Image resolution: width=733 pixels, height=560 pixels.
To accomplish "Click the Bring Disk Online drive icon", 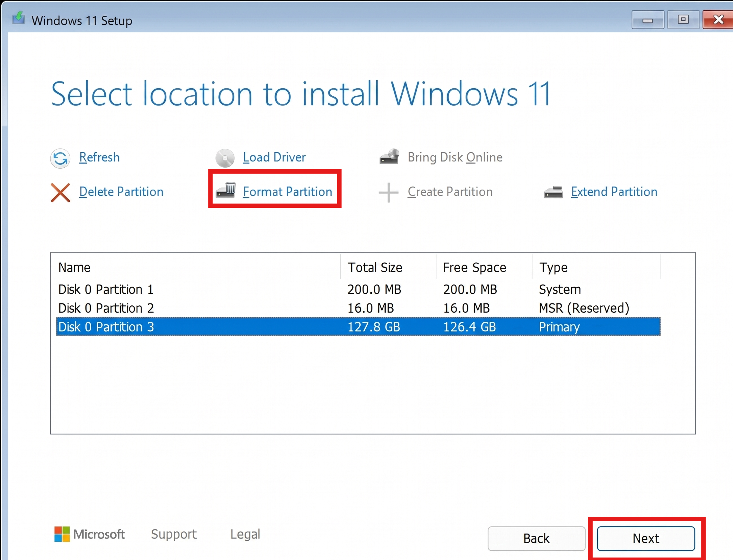I will [x=389, y=157].
